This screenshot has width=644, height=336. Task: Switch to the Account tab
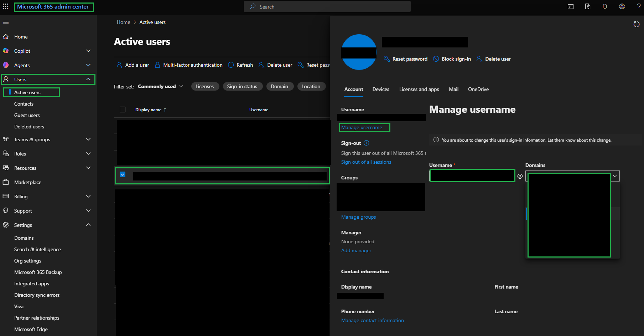[x=354, y=89]
